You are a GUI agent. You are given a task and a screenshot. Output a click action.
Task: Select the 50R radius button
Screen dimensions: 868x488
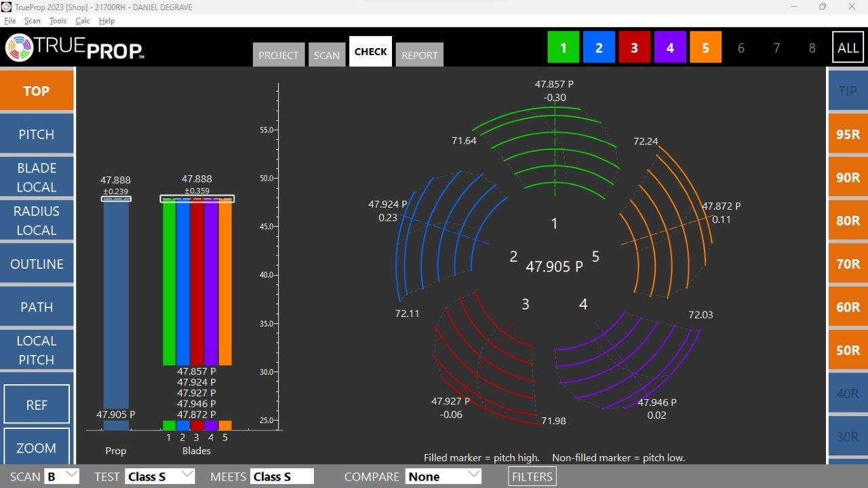click(x=848, y=350)
